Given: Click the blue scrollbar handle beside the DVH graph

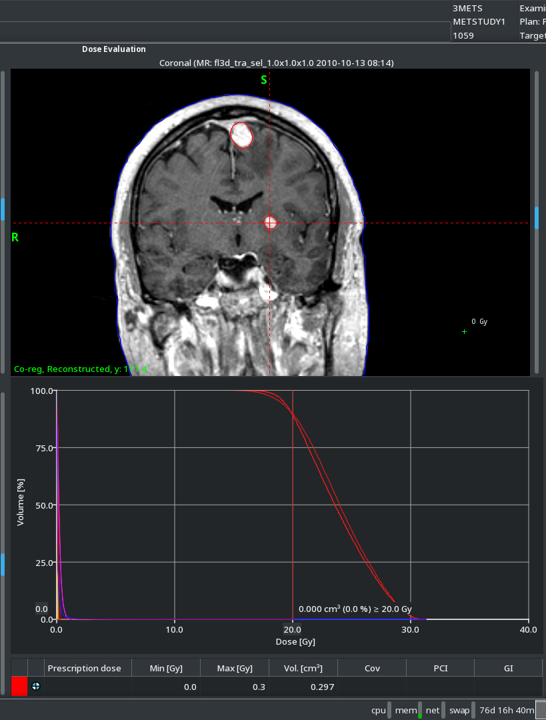Looking at the screenshot, I should (x=2, y=564).
